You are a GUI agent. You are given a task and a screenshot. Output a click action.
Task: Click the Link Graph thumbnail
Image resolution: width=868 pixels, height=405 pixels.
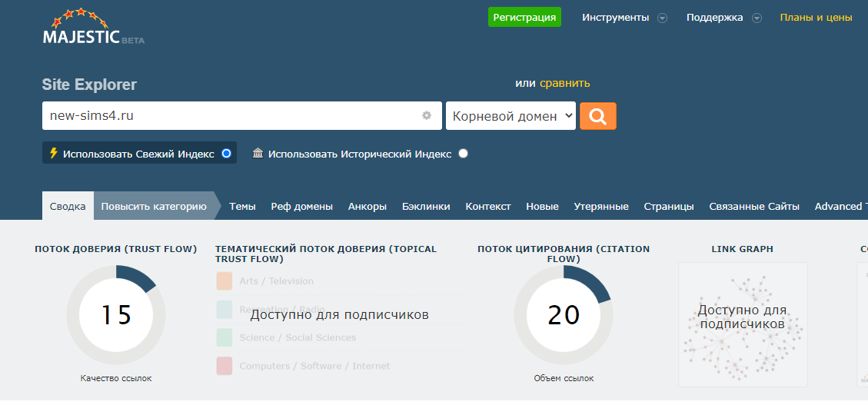pyautogui.click(x=743, y=324)
